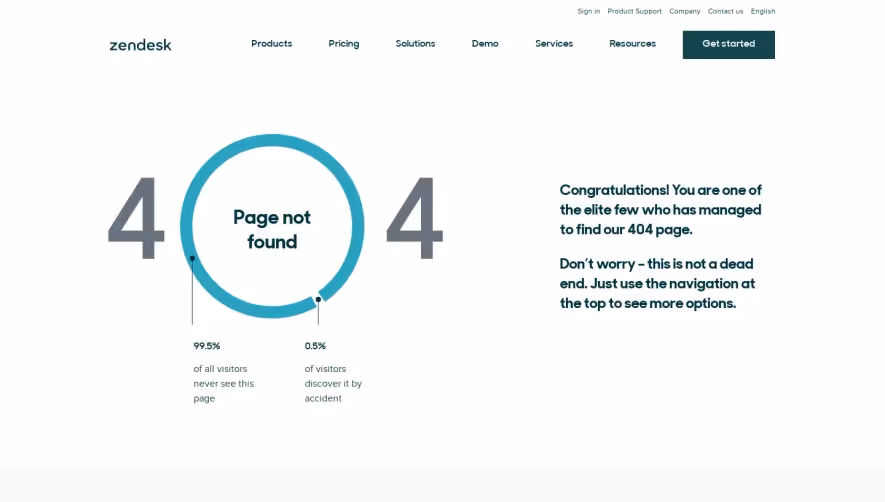The image size is (885, 502).
Task: Open the Product Support link
Action: pos(634,11)
